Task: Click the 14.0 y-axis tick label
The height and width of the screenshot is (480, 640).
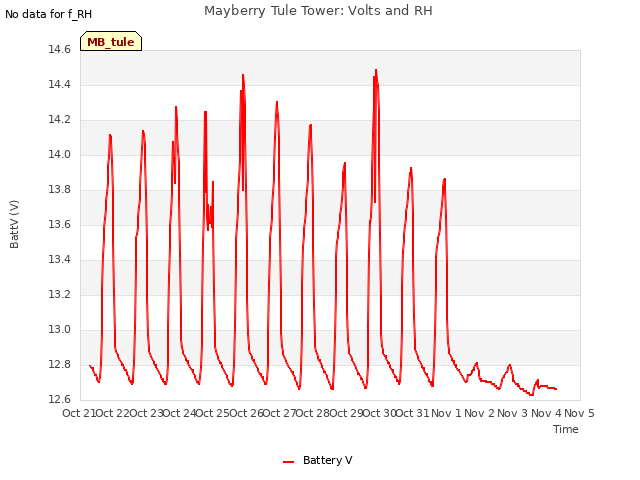Action: coord(60,154)
